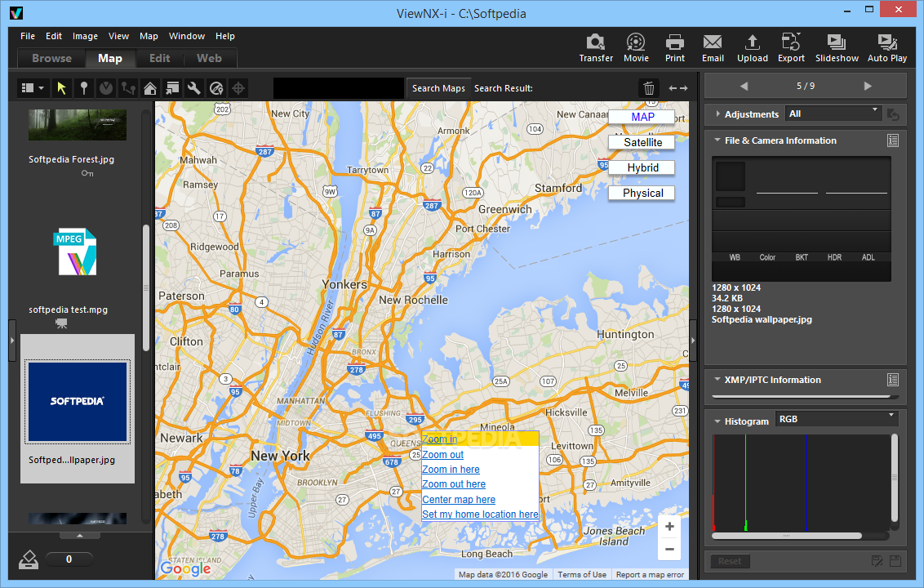Collapse left filmstrip panel arrow
This screenshot has height=588, width=924.
(11, 341)
